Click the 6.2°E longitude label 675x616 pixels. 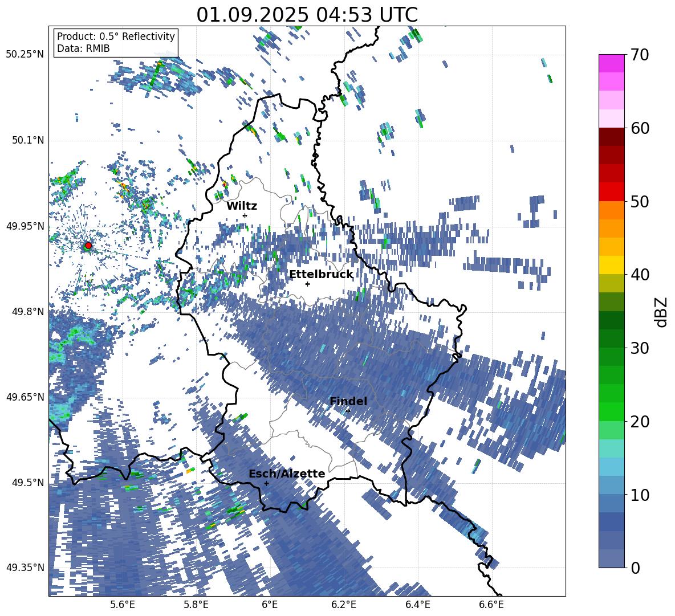[344, 605]
